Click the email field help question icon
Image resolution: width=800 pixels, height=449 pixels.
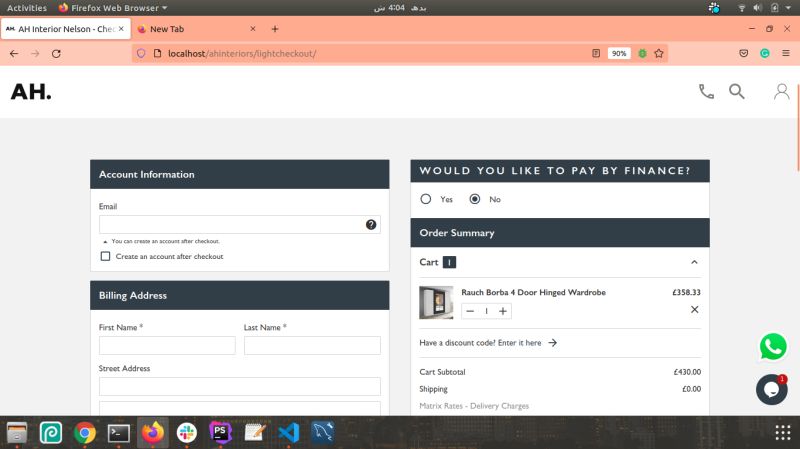click(371, 224)
